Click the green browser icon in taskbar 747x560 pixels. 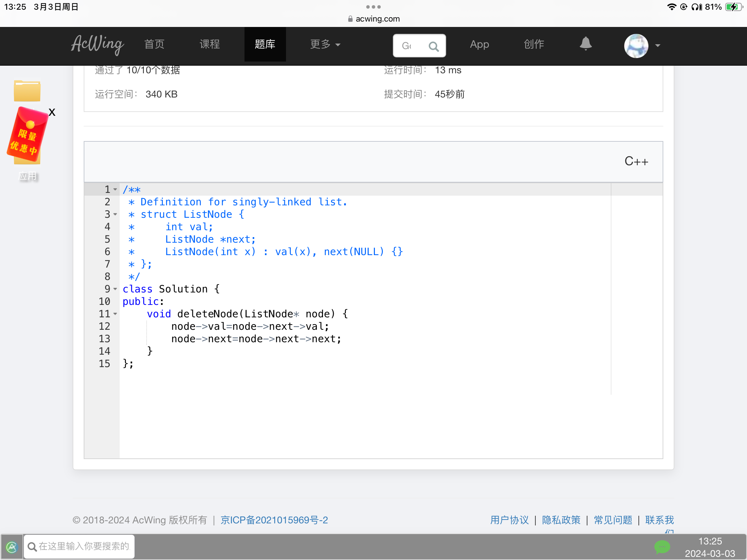click(x=12, y=547)
